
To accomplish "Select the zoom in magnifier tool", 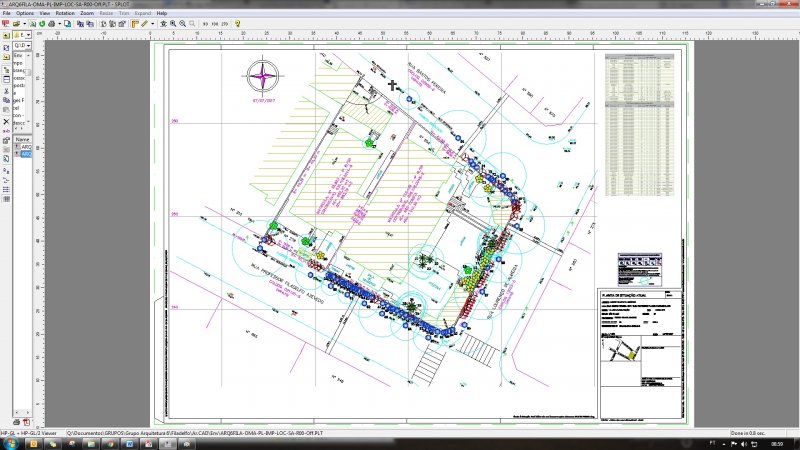I will point(173,23).
